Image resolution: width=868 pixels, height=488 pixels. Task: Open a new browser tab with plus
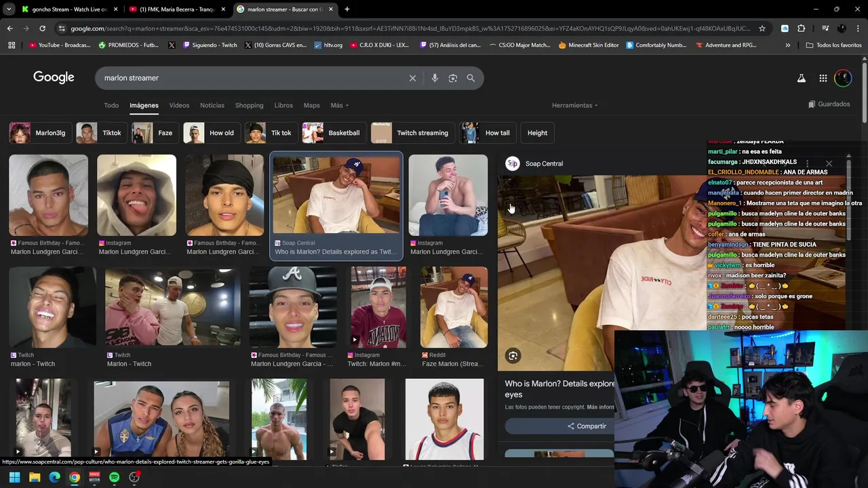coord(347,9)
